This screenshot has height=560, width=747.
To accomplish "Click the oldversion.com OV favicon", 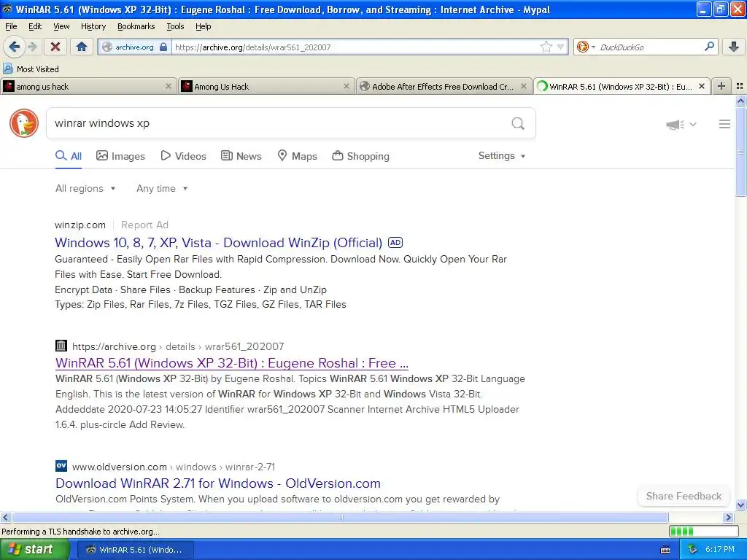I will [x=61, y=466].
